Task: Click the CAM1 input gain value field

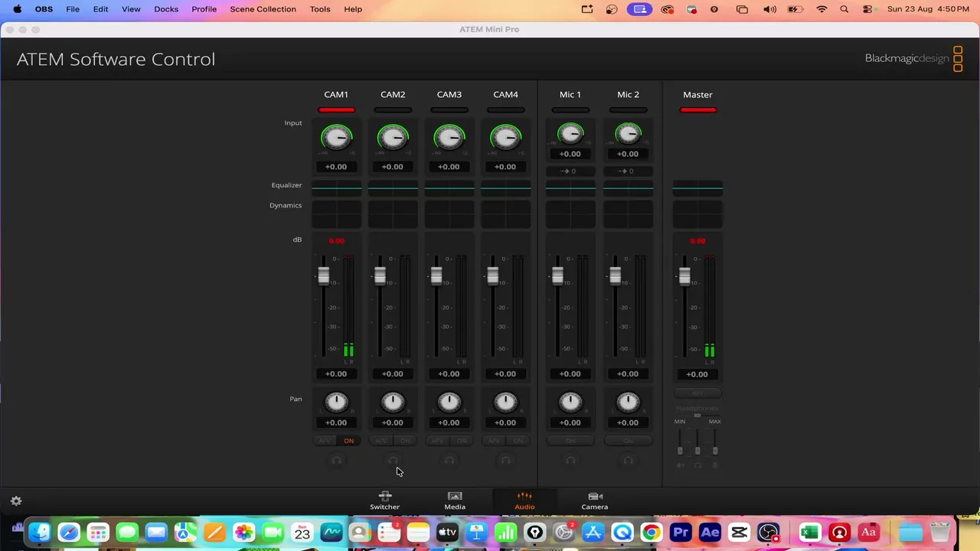Action: 336,167
